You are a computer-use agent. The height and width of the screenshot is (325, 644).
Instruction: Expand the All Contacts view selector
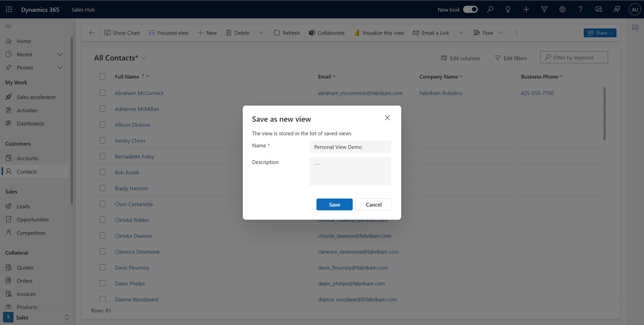click(x=144, y=58)
